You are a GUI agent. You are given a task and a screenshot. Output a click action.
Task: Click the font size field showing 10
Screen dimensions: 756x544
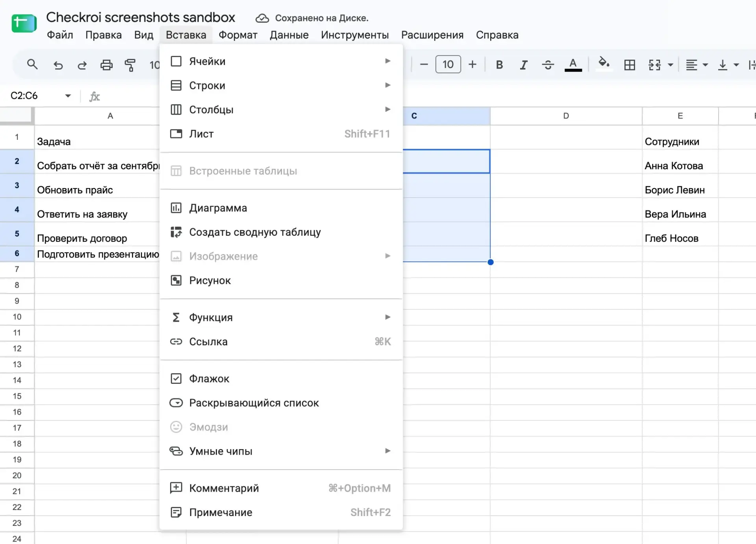[x=448, y=64]
